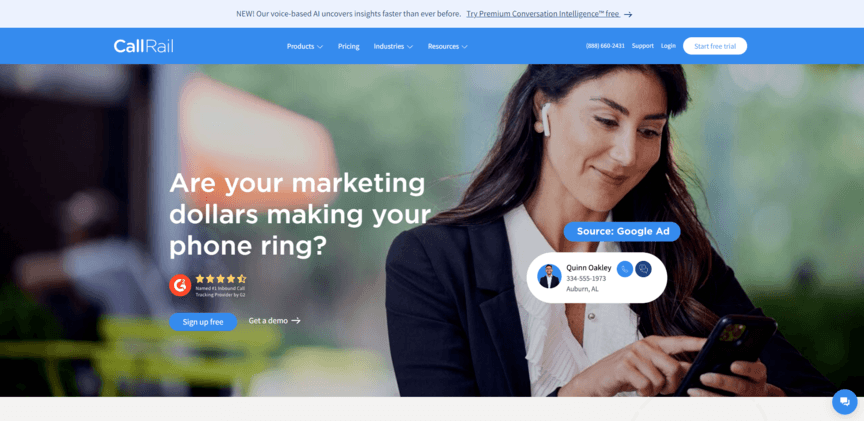864x421 pixels.
Task: Click the arrow next to Get a demo
Action: [296, 321]
